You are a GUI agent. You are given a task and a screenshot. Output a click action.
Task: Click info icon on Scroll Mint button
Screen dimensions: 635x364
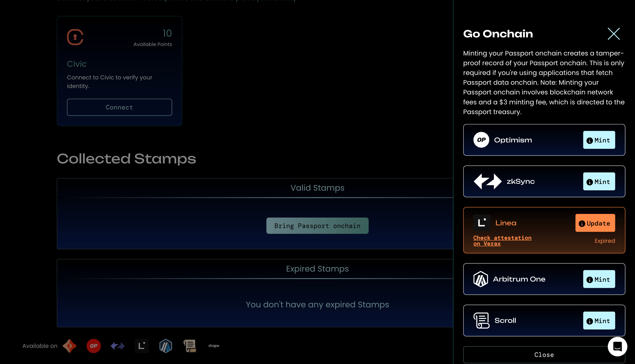590,321
